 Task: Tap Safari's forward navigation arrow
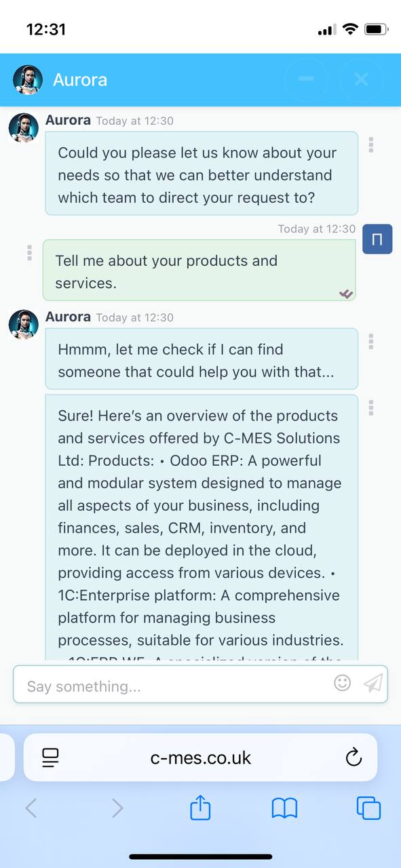116,808
